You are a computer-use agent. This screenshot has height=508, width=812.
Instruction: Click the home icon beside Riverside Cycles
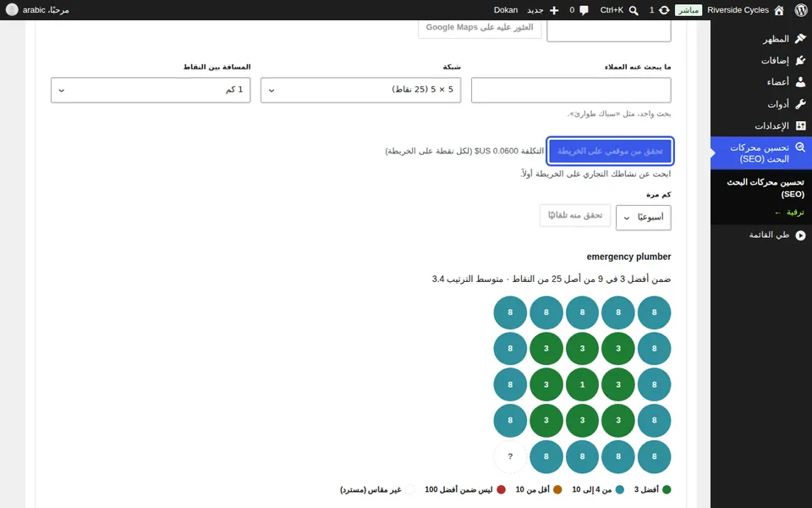coord(779,10)
